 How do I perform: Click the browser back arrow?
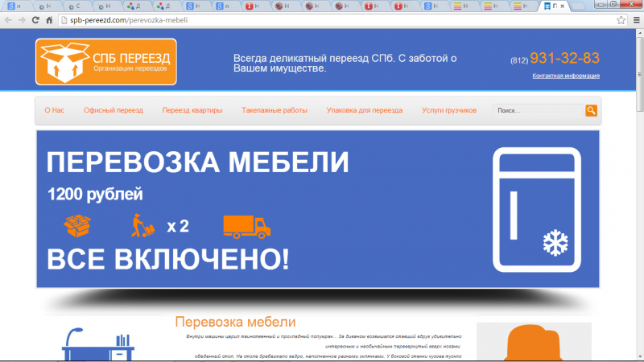point(9,19)
